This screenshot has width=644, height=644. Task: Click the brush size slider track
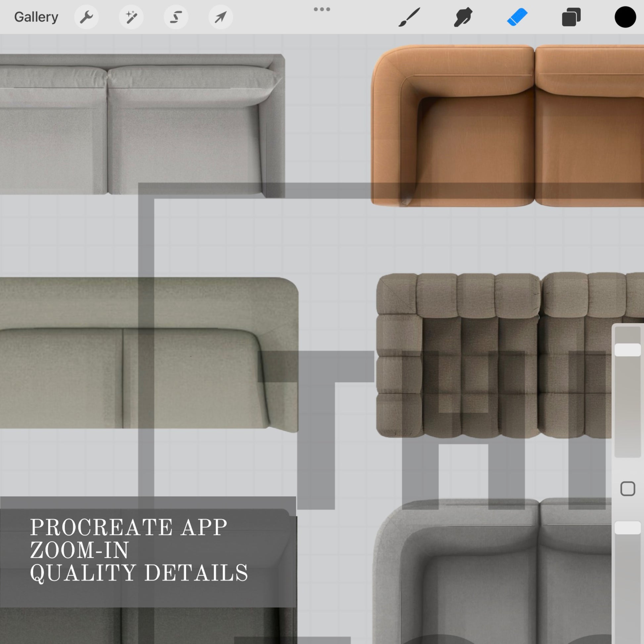[628, 392]
